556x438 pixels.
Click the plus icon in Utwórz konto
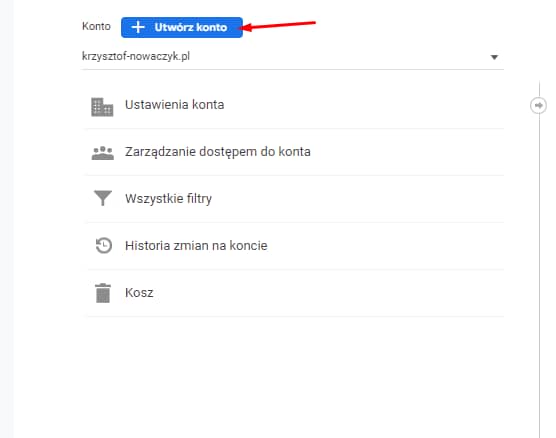point(138,27)
